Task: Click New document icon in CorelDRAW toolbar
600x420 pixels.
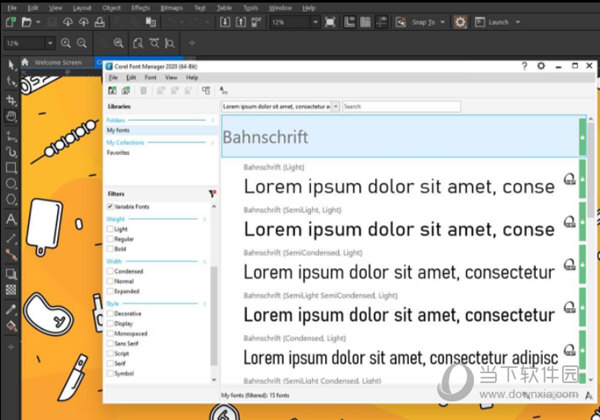Action: (11, 22)
